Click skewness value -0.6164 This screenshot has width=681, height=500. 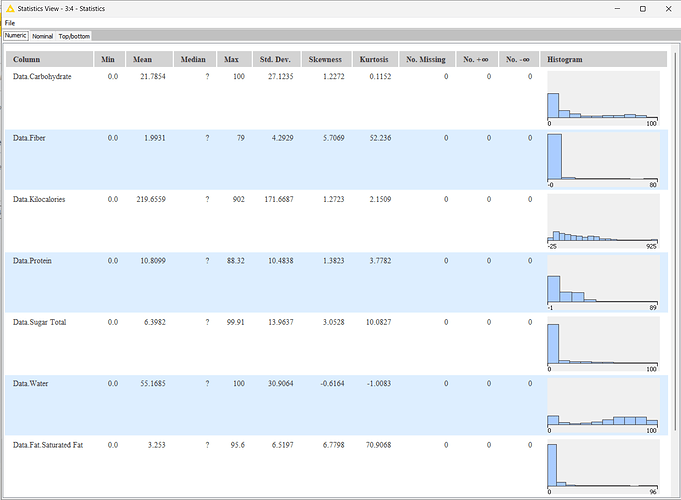(x=332, y=384)
